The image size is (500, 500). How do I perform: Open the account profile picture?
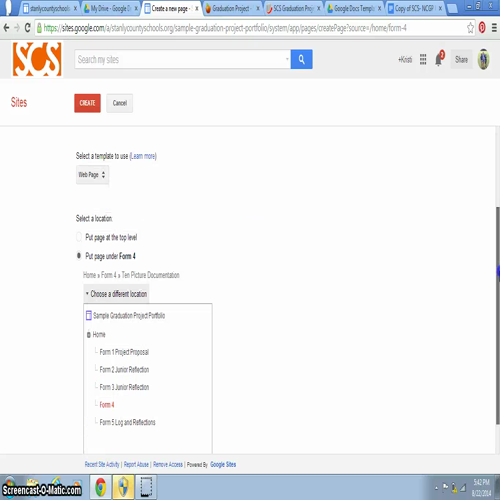point(483,59)
